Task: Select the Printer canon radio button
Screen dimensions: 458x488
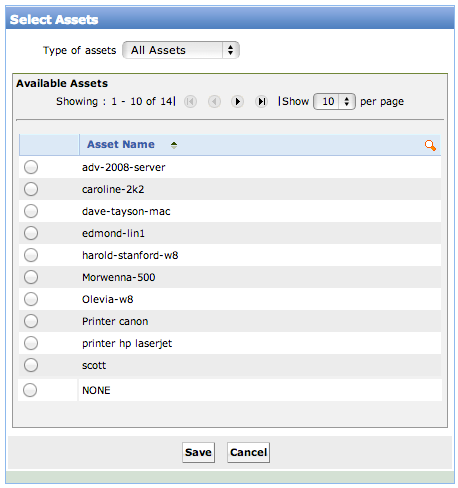Action: point(31,321)
